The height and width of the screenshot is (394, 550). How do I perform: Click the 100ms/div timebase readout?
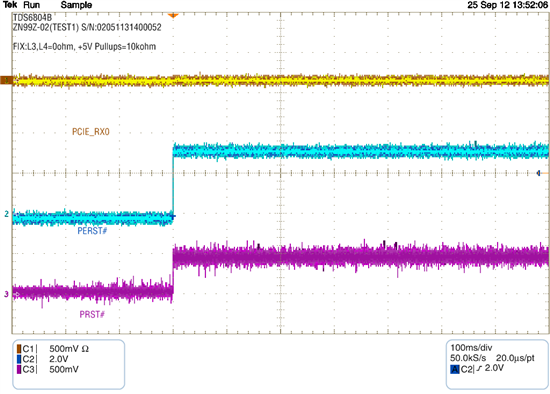point(471,348)
